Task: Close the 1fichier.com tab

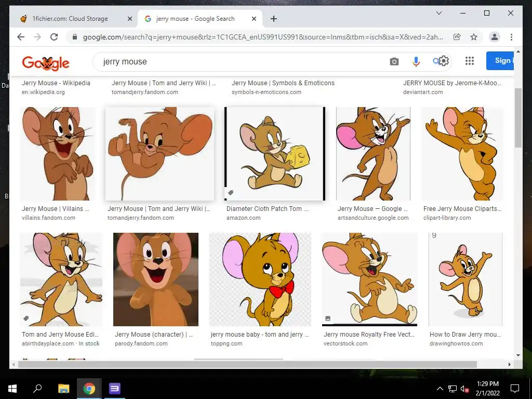Action: pos(129,19)
